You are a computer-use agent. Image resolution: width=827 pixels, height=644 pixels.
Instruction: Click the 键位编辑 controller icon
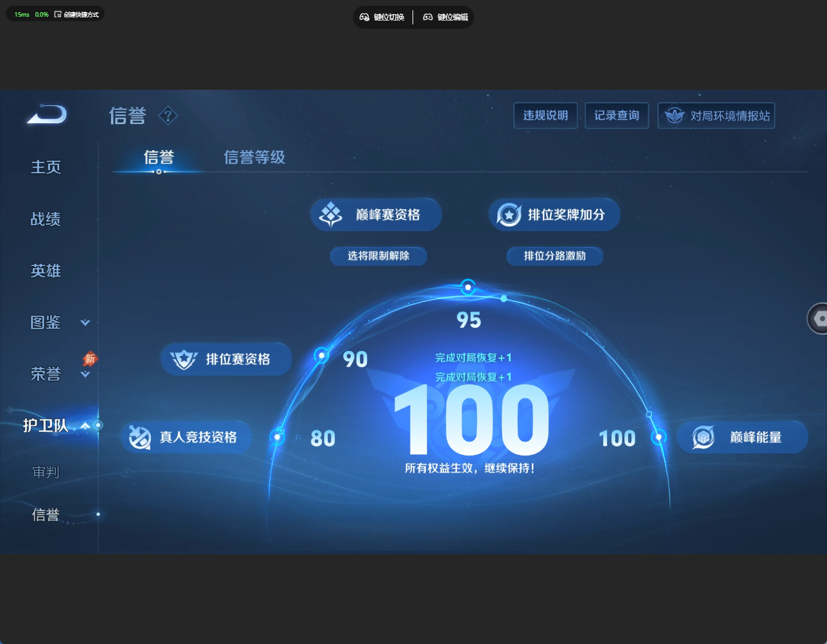click(428, 17)
